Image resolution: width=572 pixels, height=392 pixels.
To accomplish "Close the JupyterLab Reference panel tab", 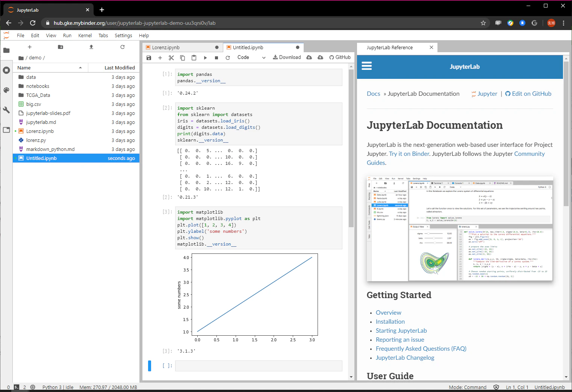I will [431, 47].
